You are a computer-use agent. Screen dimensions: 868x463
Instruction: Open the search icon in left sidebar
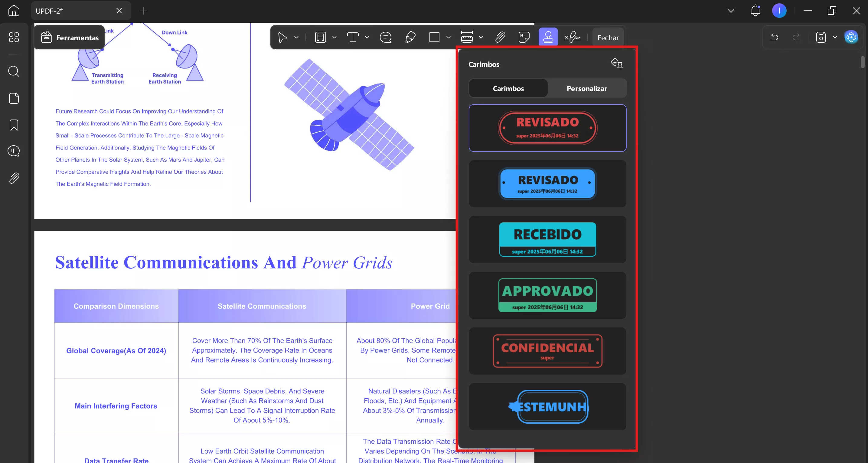tap(14, 71)
